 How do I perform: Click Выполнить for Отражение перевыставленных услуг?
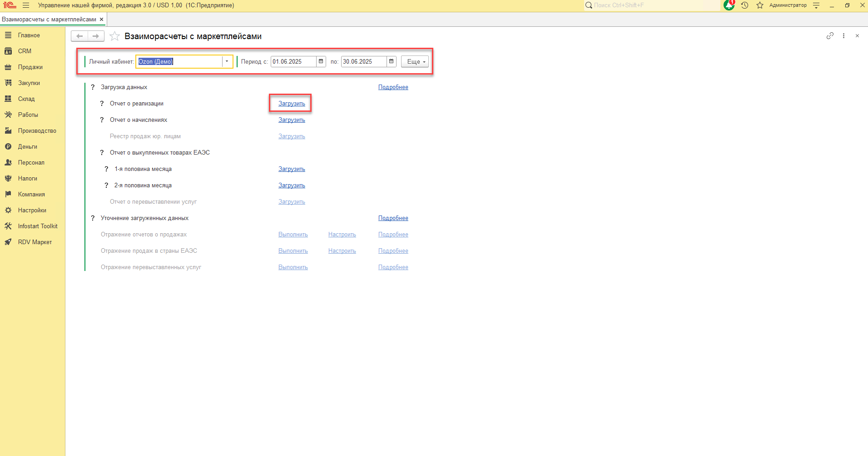pos(293,267)
